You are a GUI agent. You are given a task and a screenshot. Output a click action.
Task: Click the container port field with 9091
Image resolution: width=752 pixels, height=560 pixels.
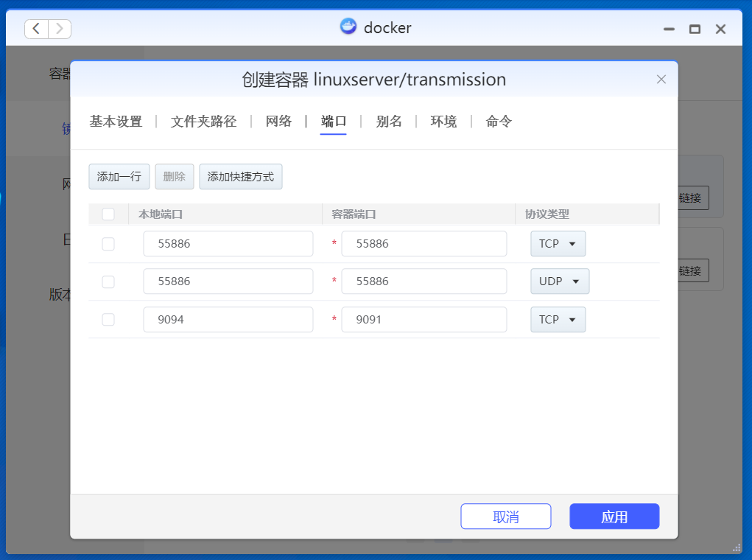424,320
